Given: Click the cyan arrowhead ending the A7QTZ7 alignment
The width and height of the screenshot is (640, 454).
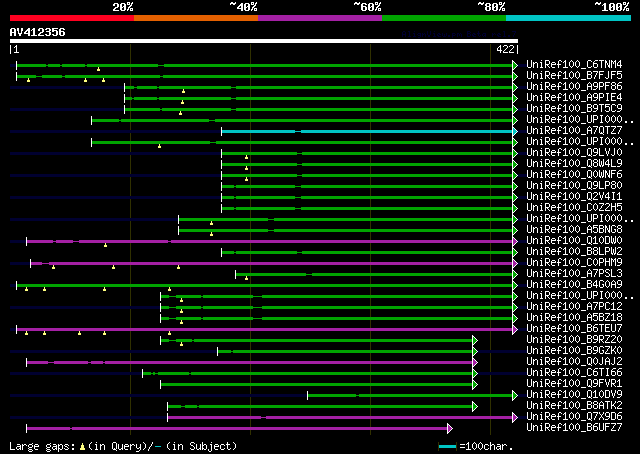Looking at the screenshot, I should click(x=515, y=131).
